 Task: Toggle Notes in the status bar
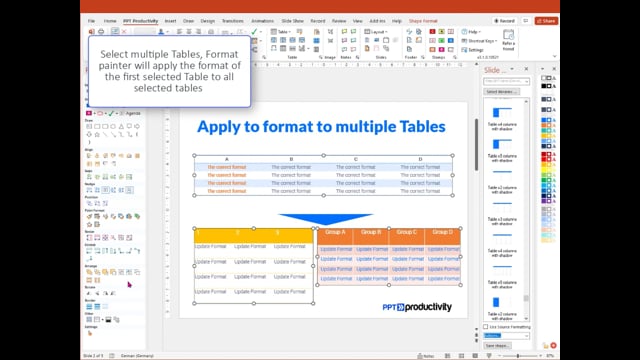[x=426, y=356]
